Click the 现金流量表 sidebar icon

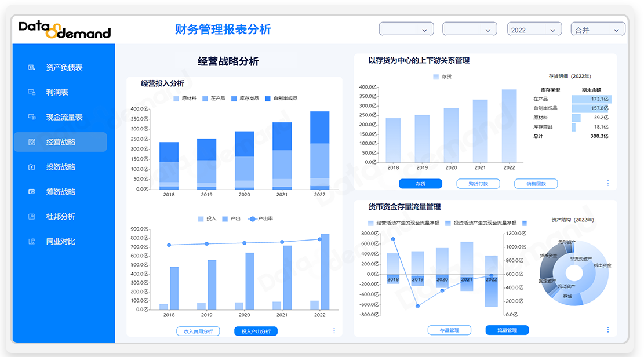[x=32, y=117]
